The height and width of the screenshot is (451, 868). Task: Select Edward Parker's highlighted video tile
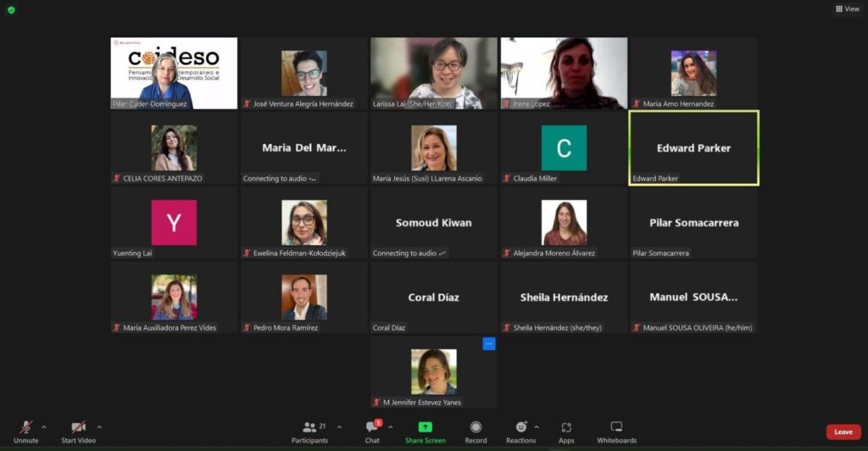click(693, 148)
